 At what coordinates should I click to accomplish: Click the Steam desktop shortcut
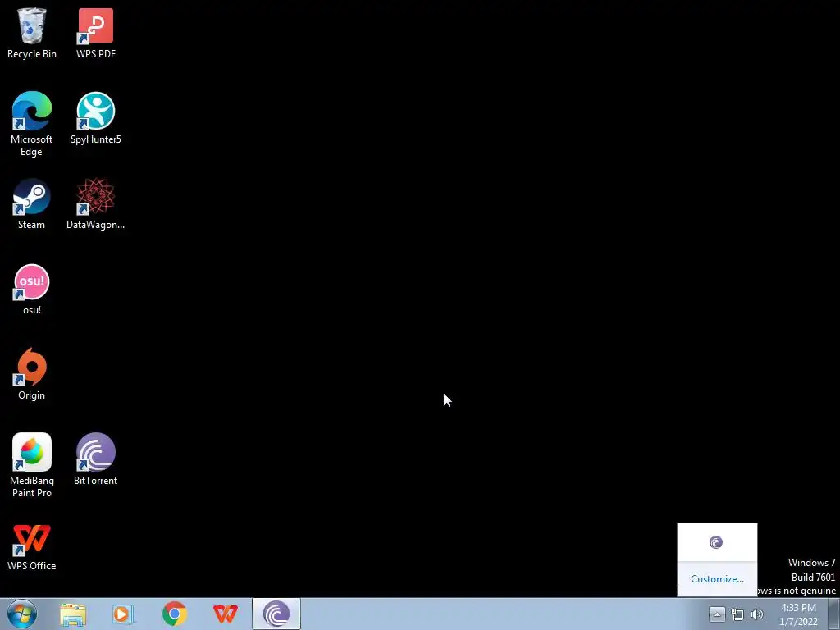pyautogui.click(x=32, y=204)
